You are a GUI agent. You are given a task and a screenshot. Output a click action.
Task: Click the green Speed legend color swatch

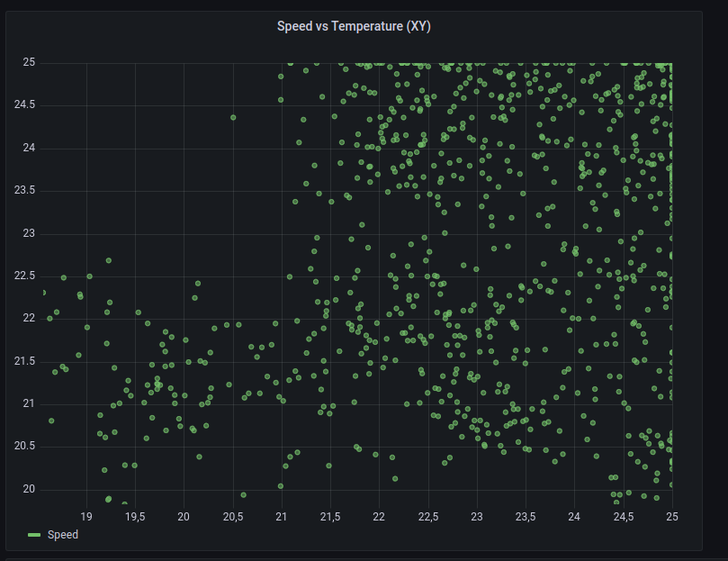33,534
